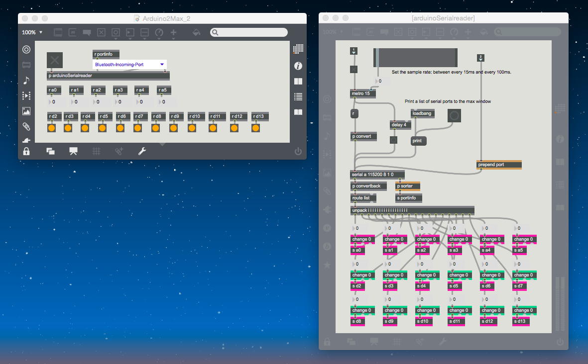Click the r portinfo object
This screenshot has height=364, width=588.
(106, 54)
